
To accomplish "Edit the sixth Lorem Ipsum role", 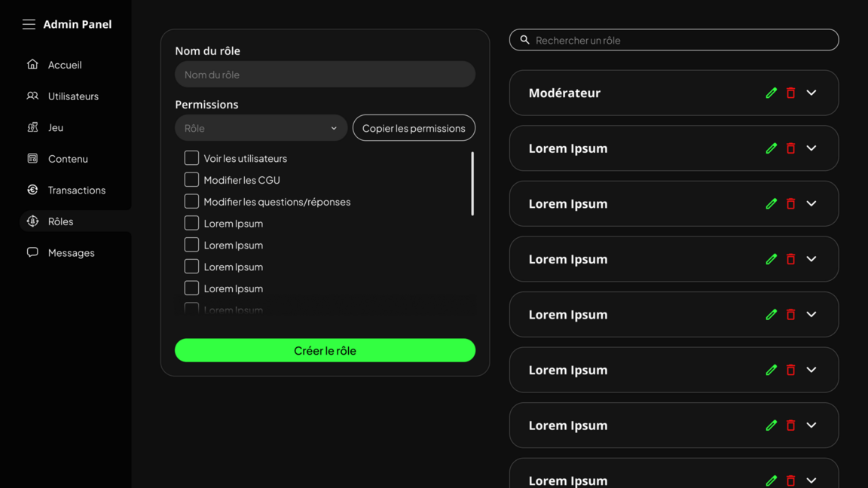I will pyautogui.click(x=771, y=425).
